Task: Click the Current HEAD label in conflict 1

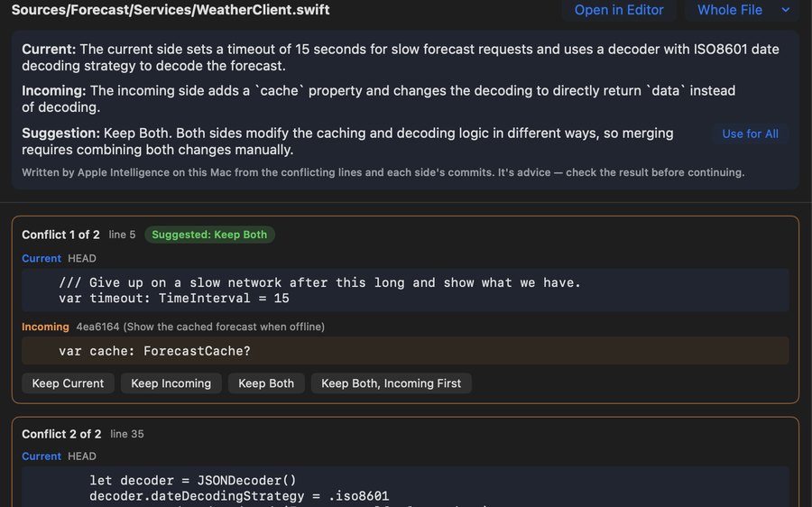Action: point(59,258)
